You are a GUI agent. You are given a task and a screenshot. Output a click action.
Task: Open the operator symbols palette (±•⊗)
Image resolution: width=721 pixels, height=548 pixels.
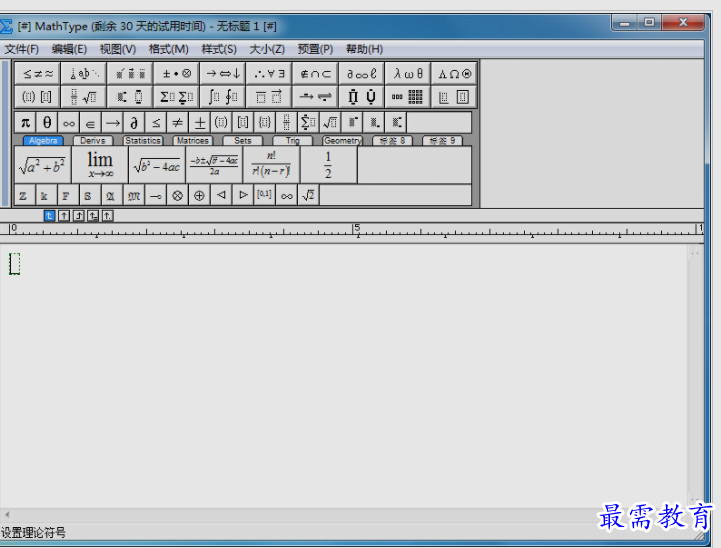click(177, 74)
